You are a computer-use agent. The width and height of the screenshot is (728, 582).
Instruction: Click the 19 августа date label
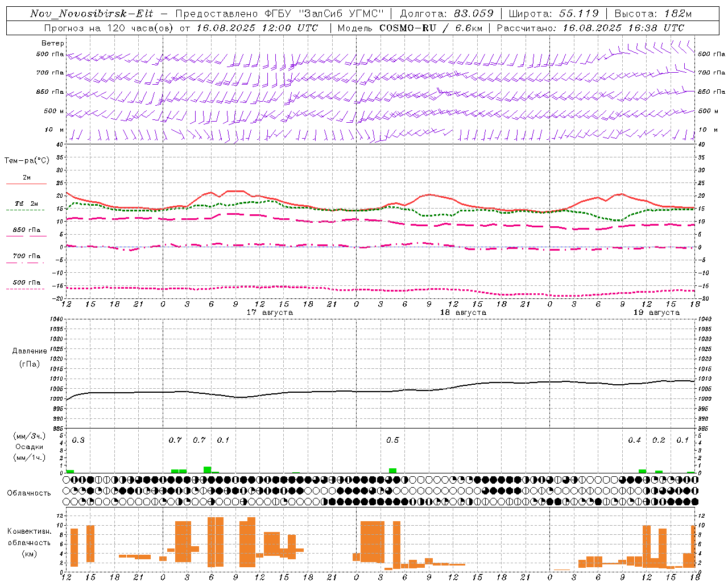click(x=656, y=313)
